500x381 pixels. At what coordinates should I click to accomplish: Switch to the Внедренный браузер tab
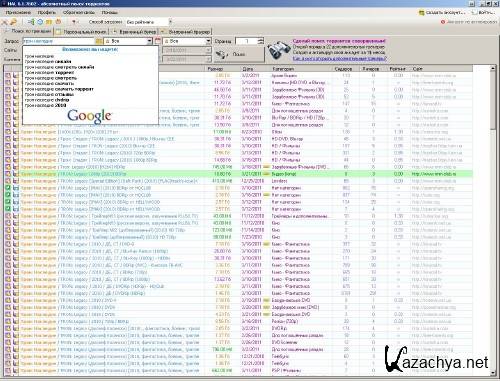185,32
